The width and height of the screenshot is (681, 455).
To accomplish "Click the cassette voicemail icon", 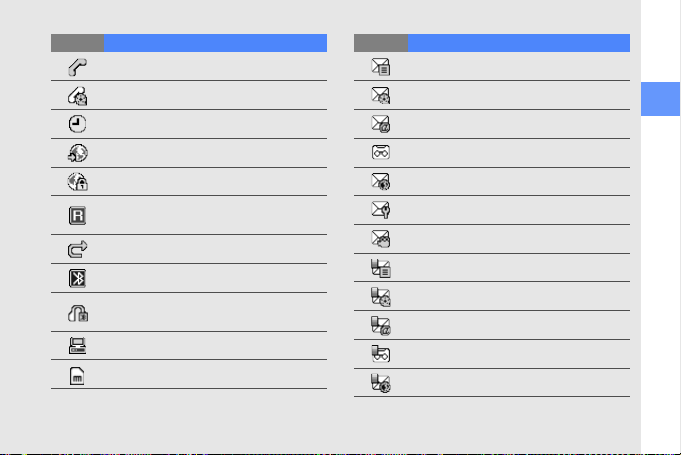I will 381,152.
